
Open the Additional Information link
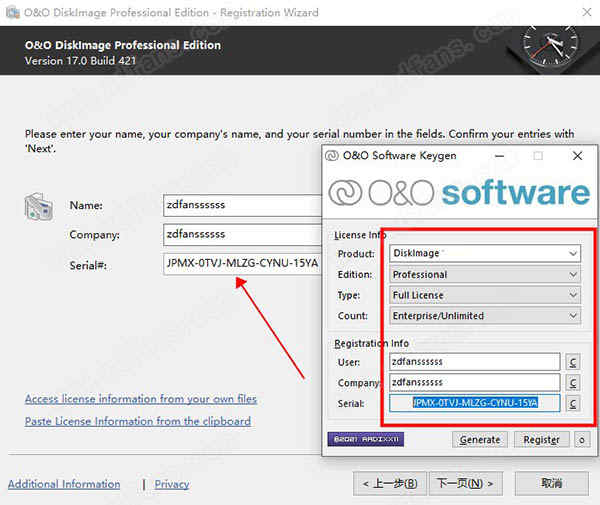click(64, 484)
